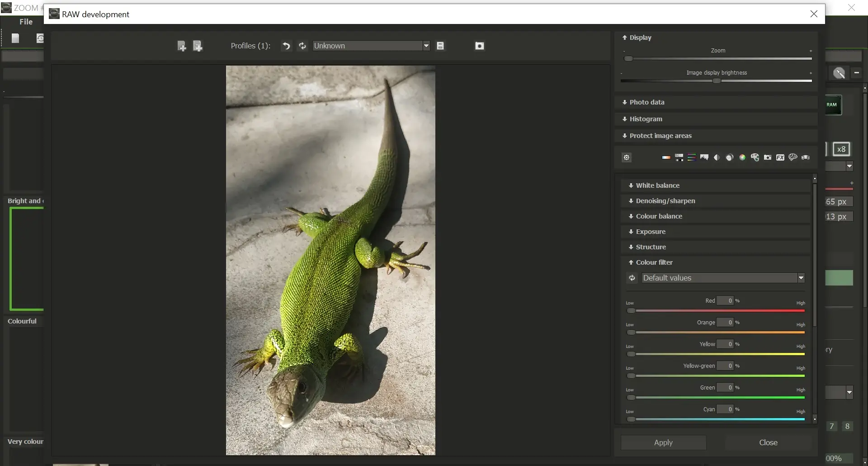
Task: Click the Red percentage value field
Action: click(x=725, y=301)
